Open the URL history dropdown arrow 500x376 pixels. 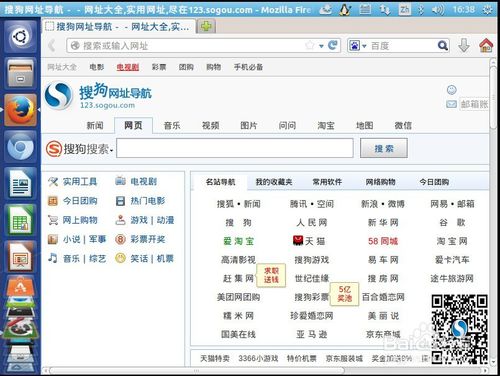321,46
